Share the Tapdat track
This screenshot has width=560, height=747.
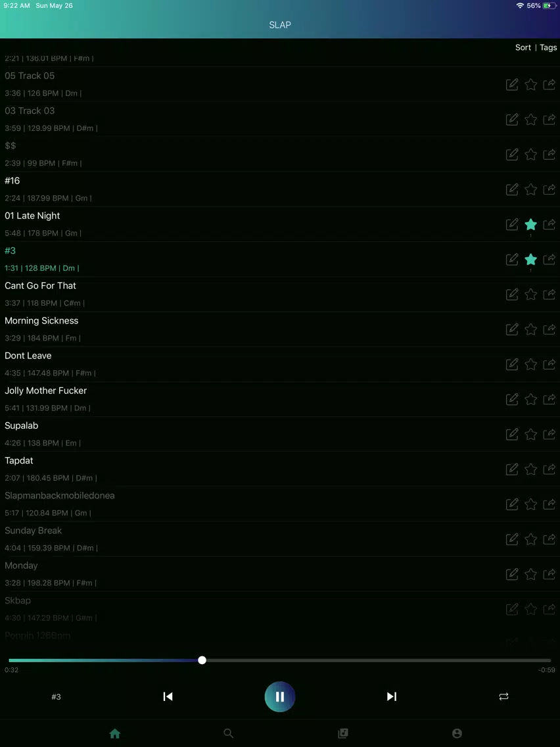pos(549,470)
